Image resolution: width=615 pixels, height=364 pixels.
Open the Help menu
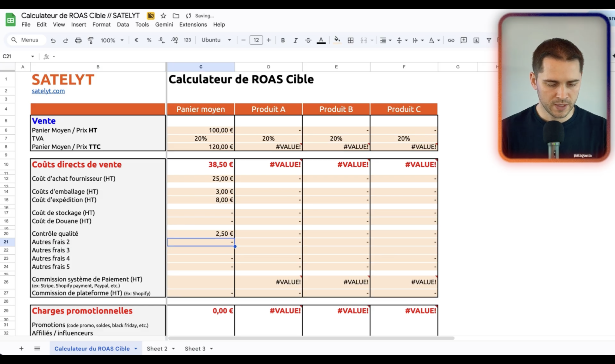pyautogui.click(x=219, y=24)
